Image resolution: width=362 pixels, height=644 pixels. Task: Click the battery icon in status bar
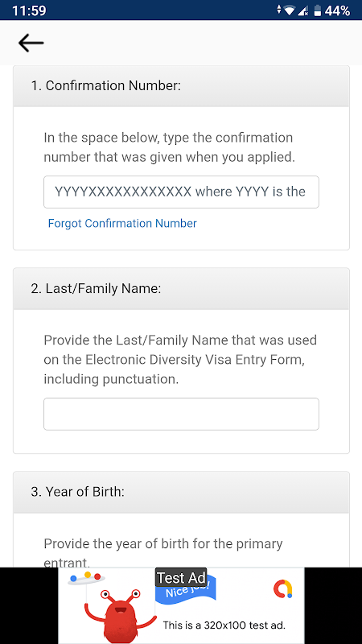pos(317,10)
